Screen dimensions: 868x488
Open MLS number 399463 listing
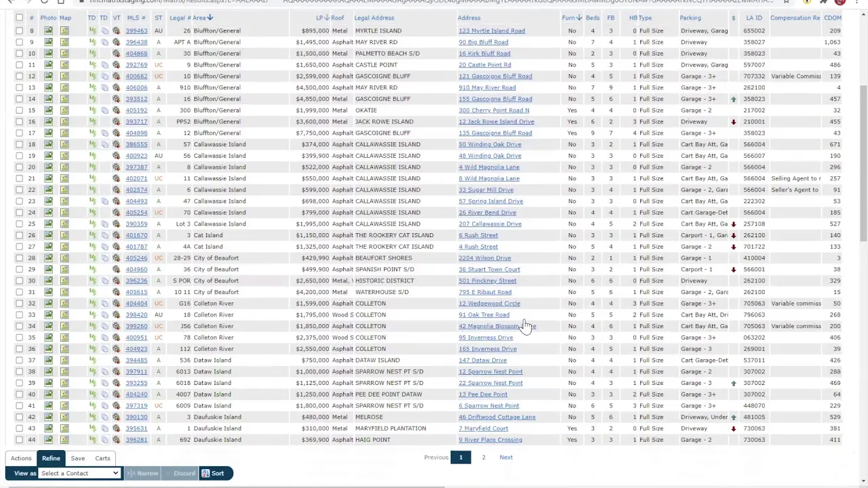pos(136,30)
